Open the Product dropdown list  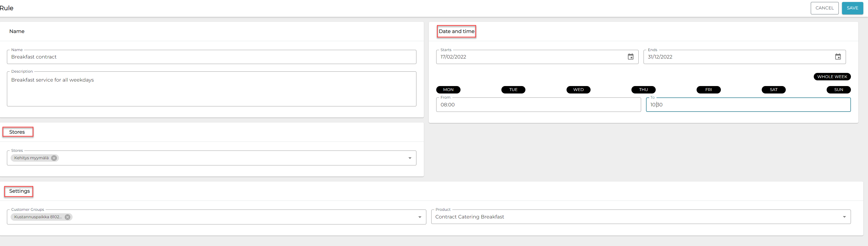[x=844, y=217]
